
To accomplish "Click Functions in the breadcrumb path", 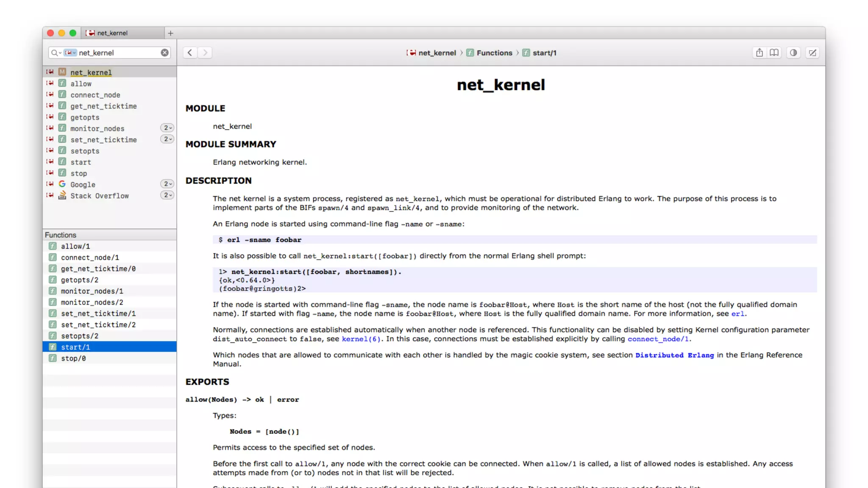I will (x=494, y=53).
